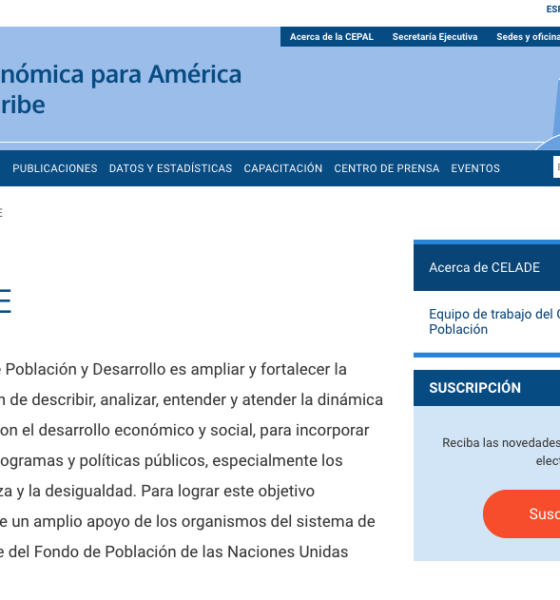Open the Acerca de la CEPAL menu

click(331, 37)
